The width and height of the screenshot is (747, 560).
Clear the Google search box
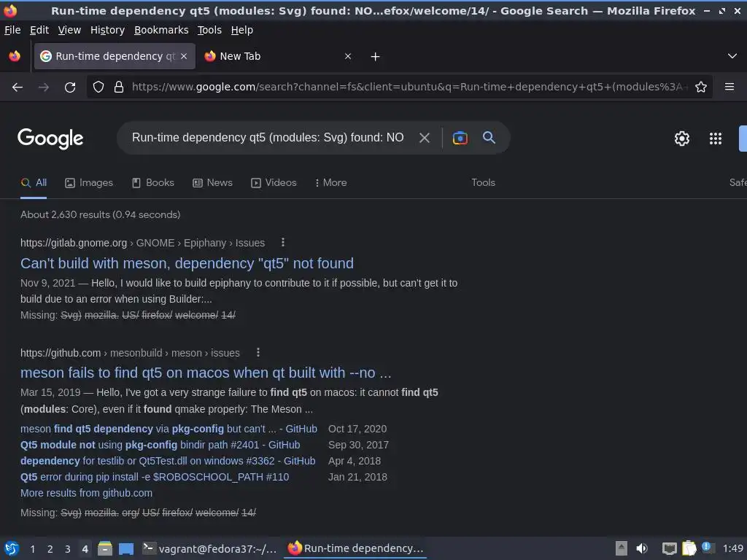click(424, 138)
